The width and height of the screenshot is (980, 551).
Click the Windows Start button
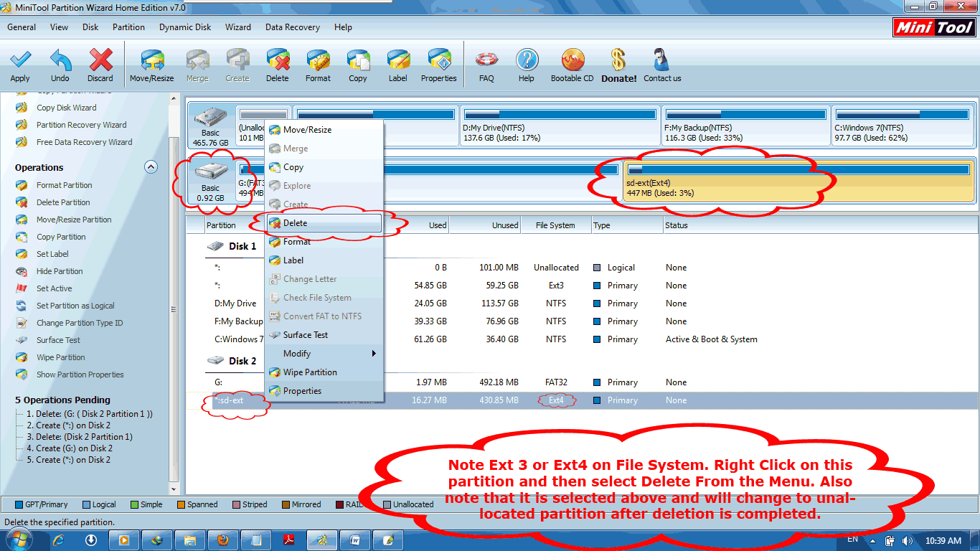coord(19,540)
